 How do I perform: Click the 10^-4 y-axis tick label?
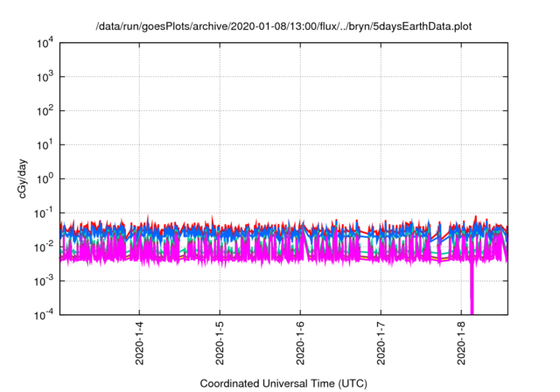pos(44,314)
